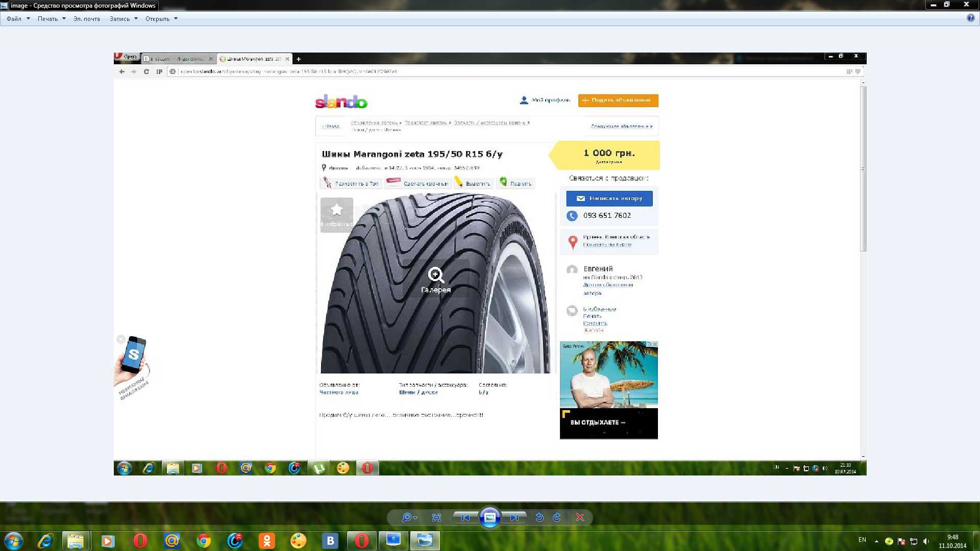Image resolution: width=980 pixels, height=551 pixels.
Task: Open the network tray icon
Action: pos(914,541)
